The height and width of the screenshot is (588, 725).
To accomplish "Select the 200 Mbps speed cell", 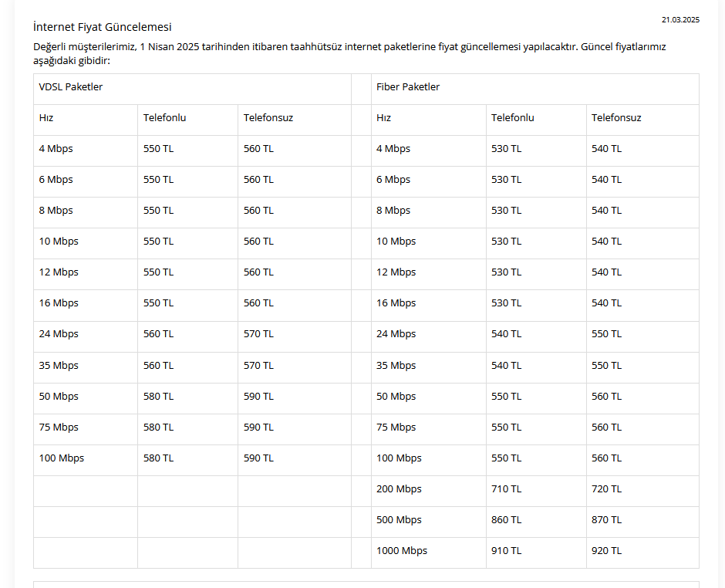I will (x=399, y=489).
